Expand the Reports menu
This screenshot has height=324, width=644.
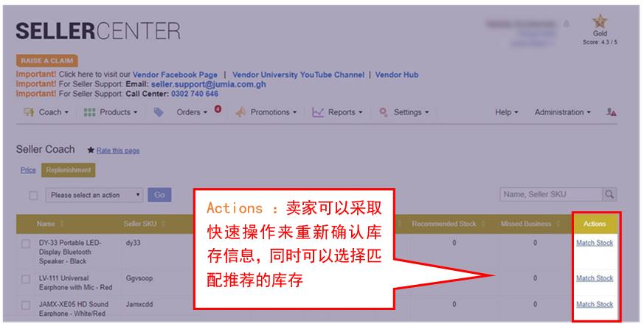(345, 112)
